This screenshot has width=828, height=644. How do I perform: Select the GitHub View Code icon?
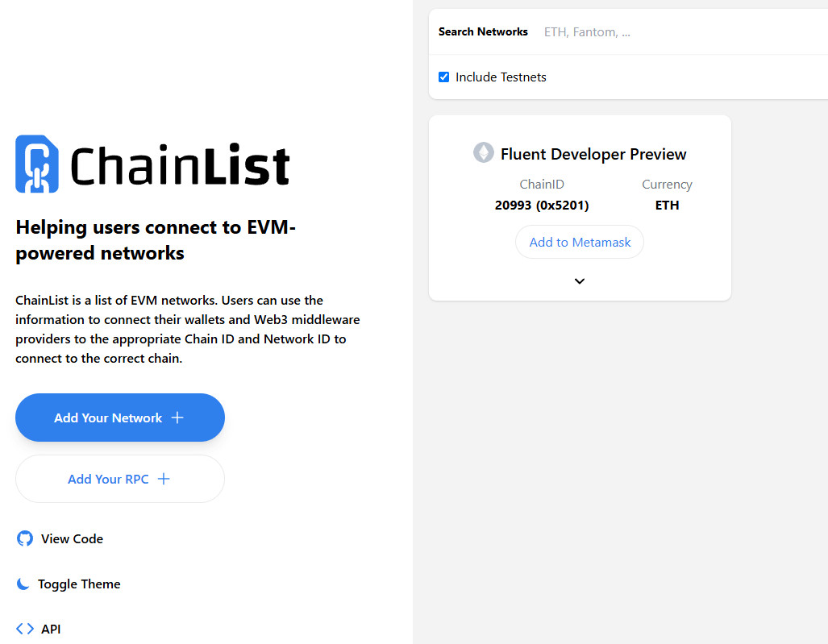click(x=23, y=538)
